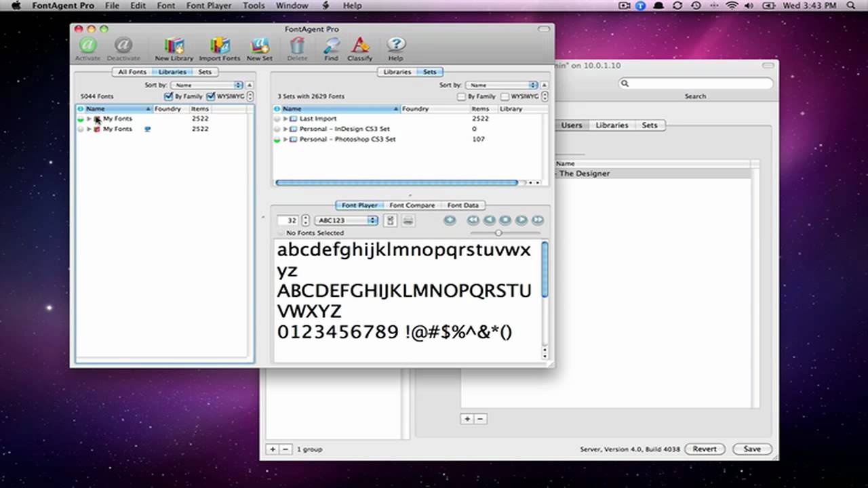
Task: Click the font player add (plus) button
Action: coord(449,220)
